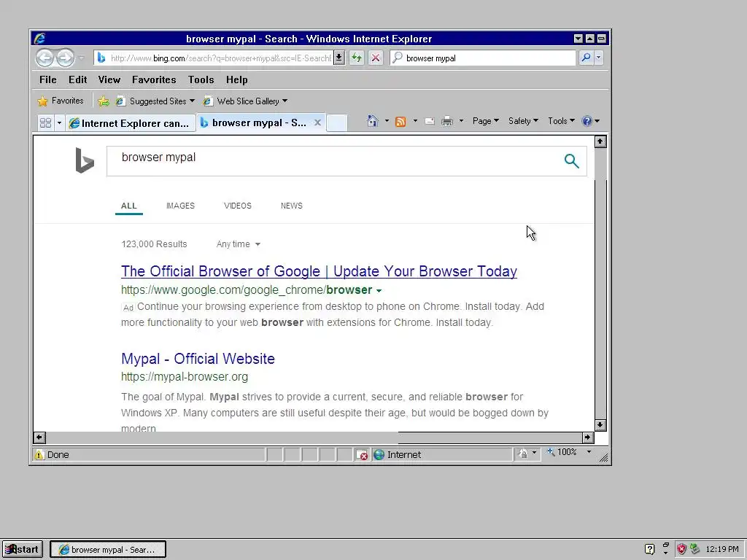Click the Print printer icon
Image resolution: width=747 pixels, height=560 pixels.
point(447,121)
